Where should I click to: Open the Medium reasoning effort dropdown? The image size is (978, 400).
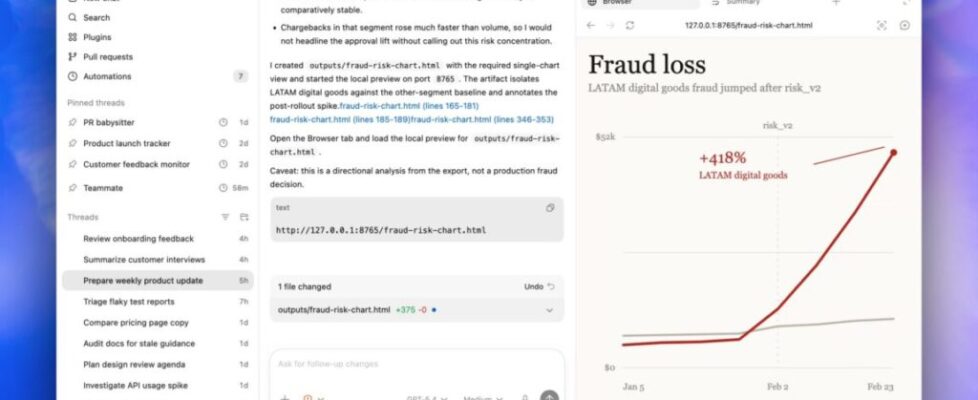click(485, 397)
